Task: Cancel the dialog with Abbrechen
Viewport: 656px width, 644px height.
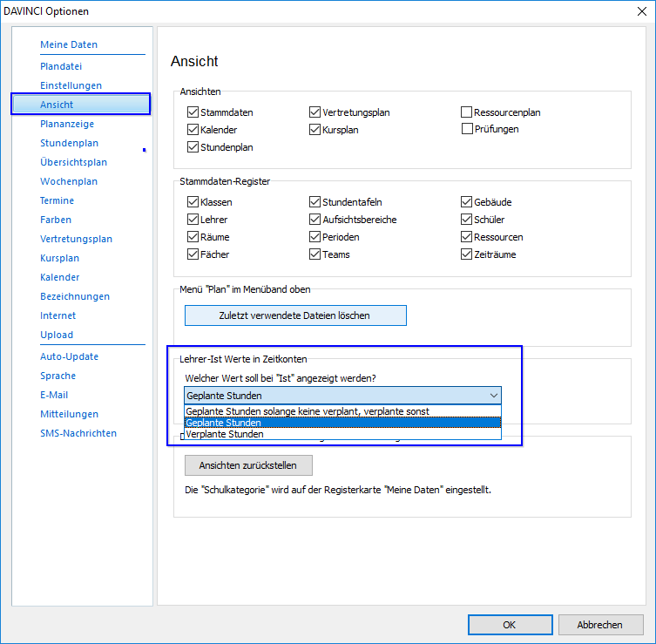Action: click(600, 625)
